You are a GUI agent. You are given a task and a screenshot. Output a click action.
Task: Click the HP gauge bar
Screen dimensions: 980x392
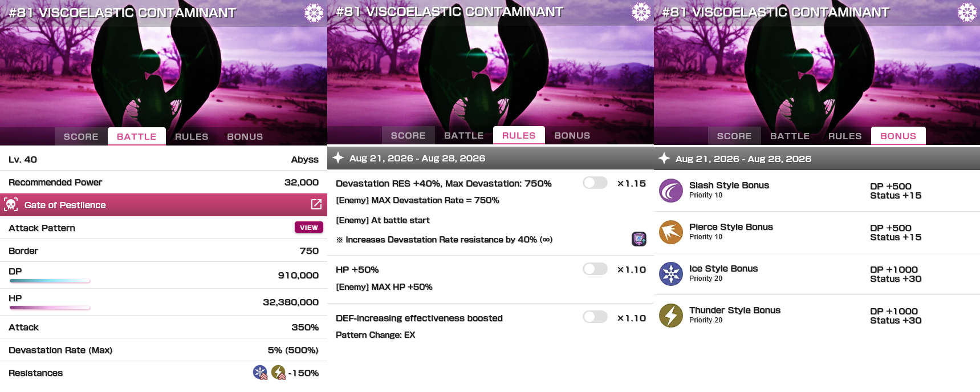click(50, 308)
